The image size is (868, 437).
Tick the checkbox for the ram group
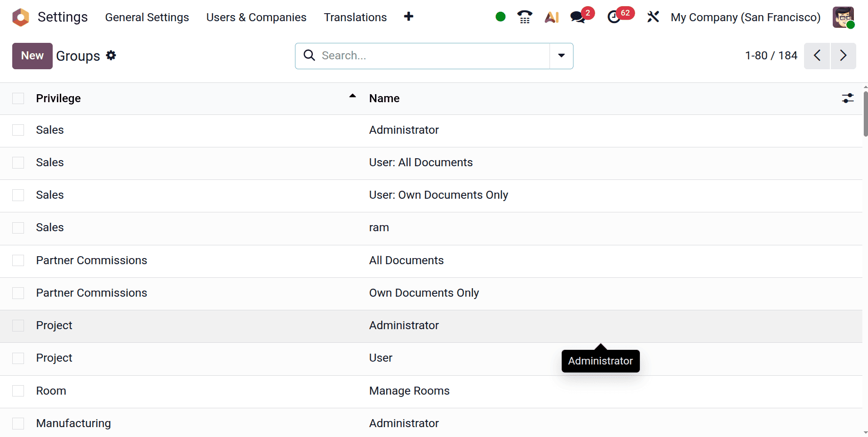[18, 227]
